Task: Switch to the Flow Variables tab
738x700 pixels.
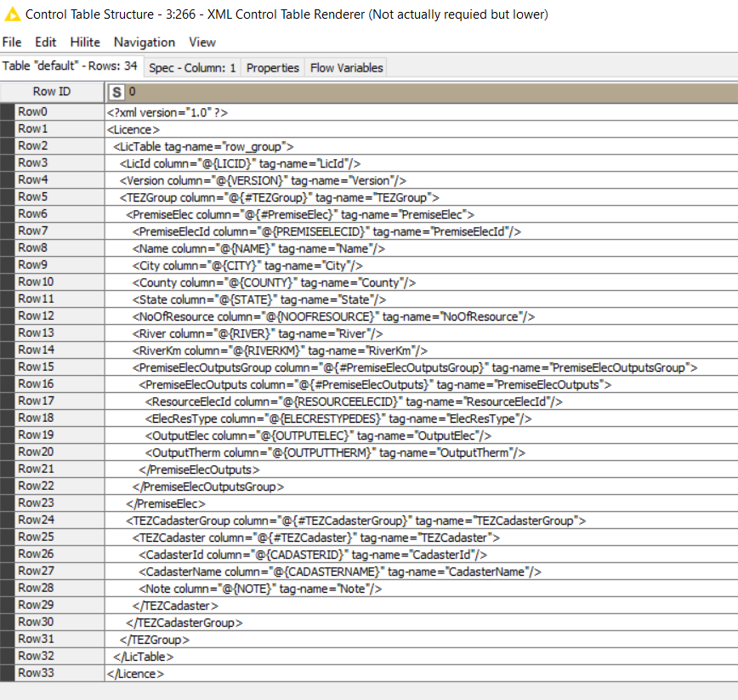Action: point(347,67)
